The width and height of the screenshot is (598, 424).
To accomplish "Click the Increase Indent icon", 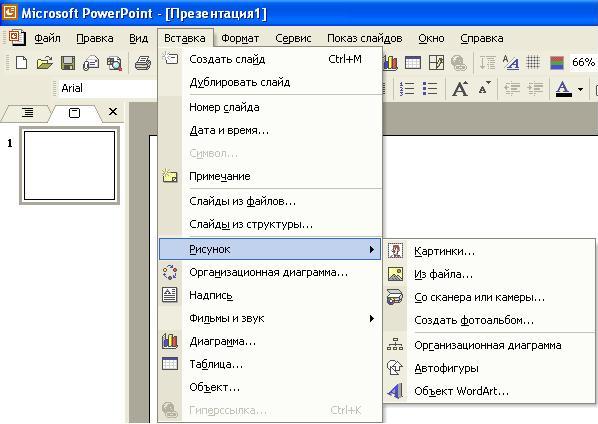I will (x=535, y=88).
